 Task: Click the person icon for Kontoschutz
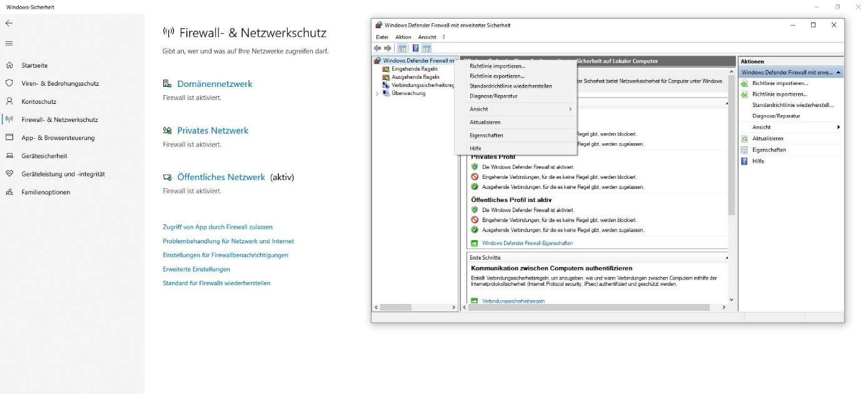point(9,101)
